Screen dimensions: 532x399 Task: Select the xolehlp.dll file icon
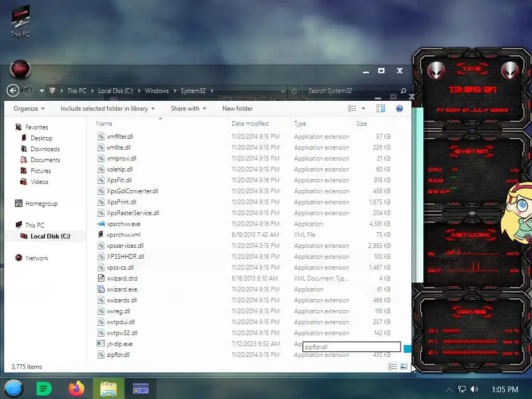coord(101,169)
